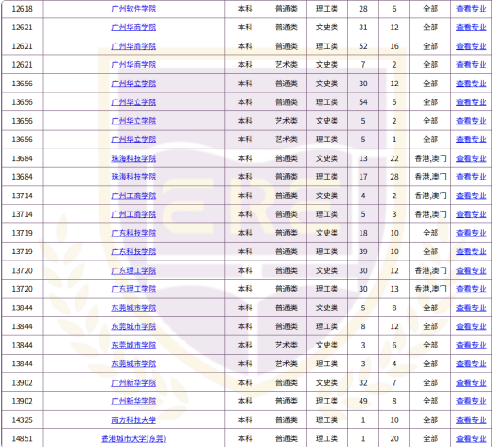Click 查看专业 for 广州华商学院 row with 31
The image size is (492, 448).
[x=471, y=28]
